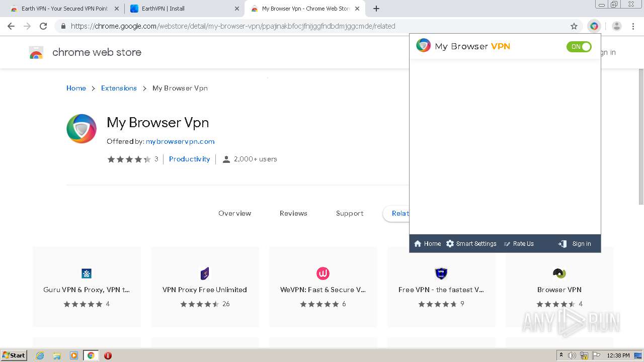Click VPN Proxy Free Unlimited purple icon
The image size is (644, 362).
click(205, 274)
